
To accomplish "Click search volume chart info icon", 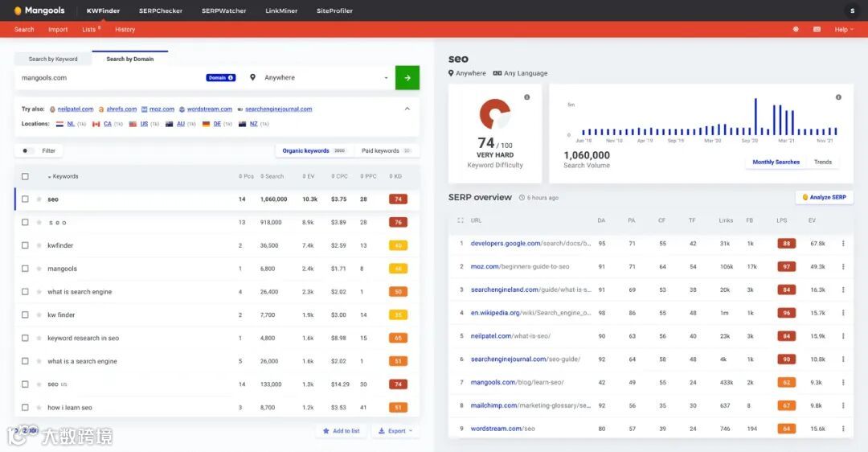I will click(838, 97).
